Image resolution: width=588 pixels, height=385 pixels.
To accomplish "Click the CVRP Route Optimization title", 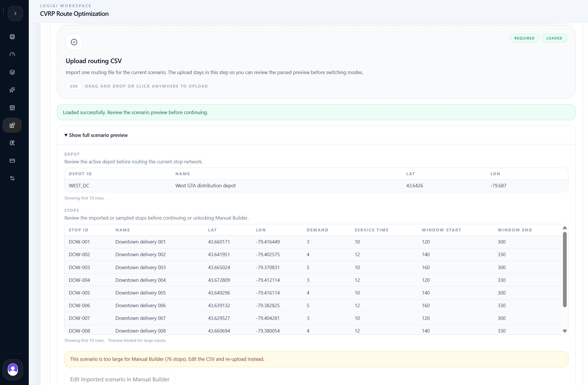I will [74, 14].
